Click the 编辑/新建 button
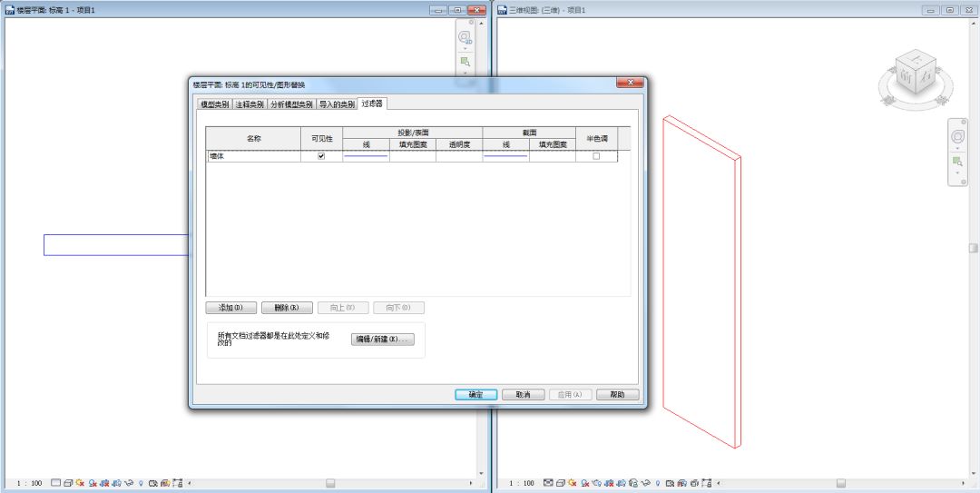 coord(382,340)
